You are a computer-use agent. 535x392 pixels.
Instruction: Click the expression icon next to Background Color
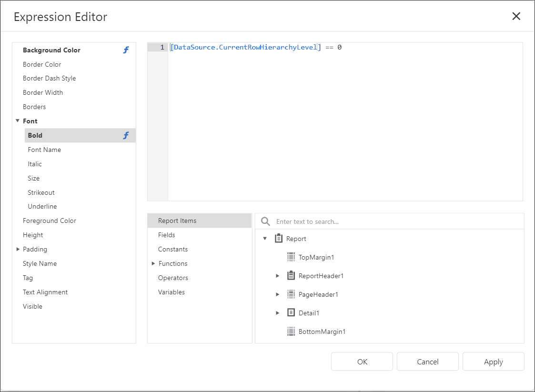coord(126,50)
